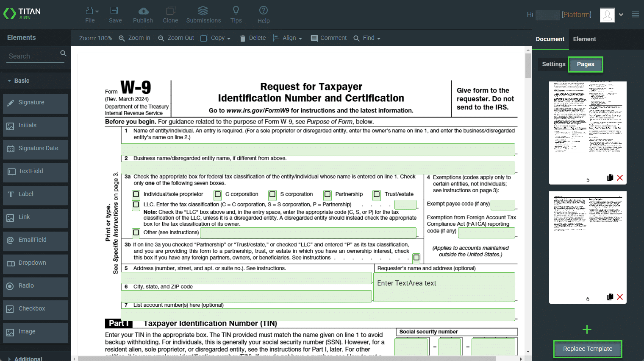Image resolution: width=644 pixels, height=361 pixels.
Task: Check the Individual/sole proprietor box
Action: tap(136, 194)
